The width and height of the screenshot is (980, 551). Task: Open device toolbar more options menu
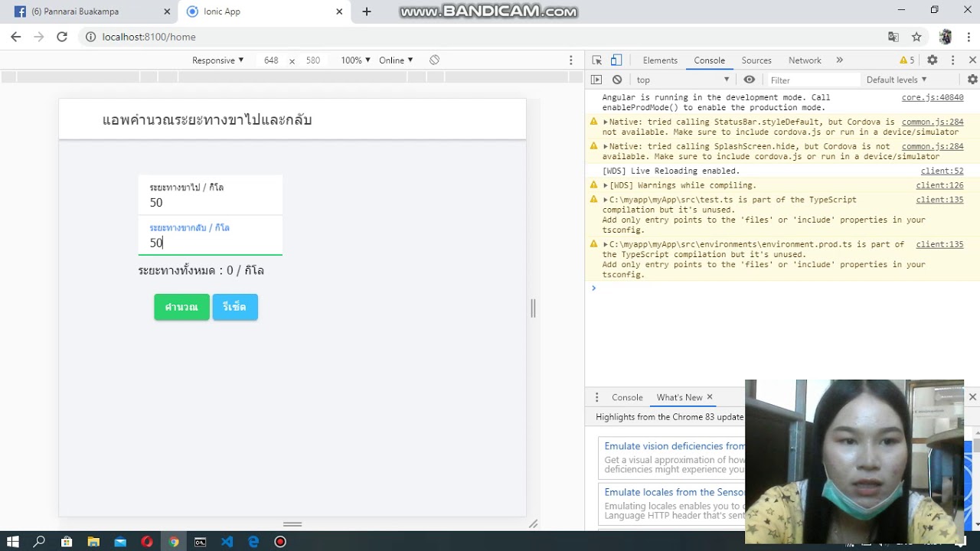pyautogui.click(x=570, y=60)
